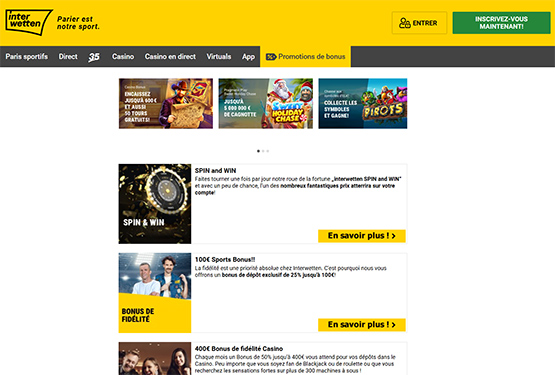The width and height of the screenshot is (555, 375).
Task: Go to Direct section
Action: pos(68,57)
